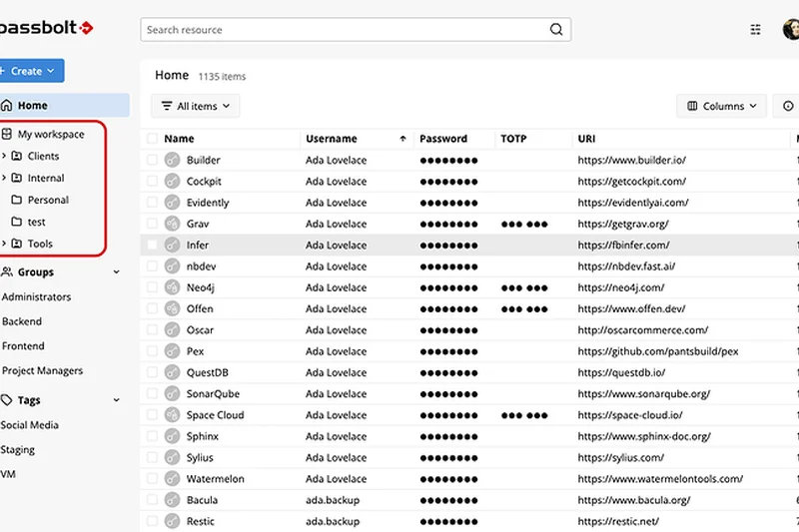Click the Watermelon resource icon
799x532 pixels.
172,478
